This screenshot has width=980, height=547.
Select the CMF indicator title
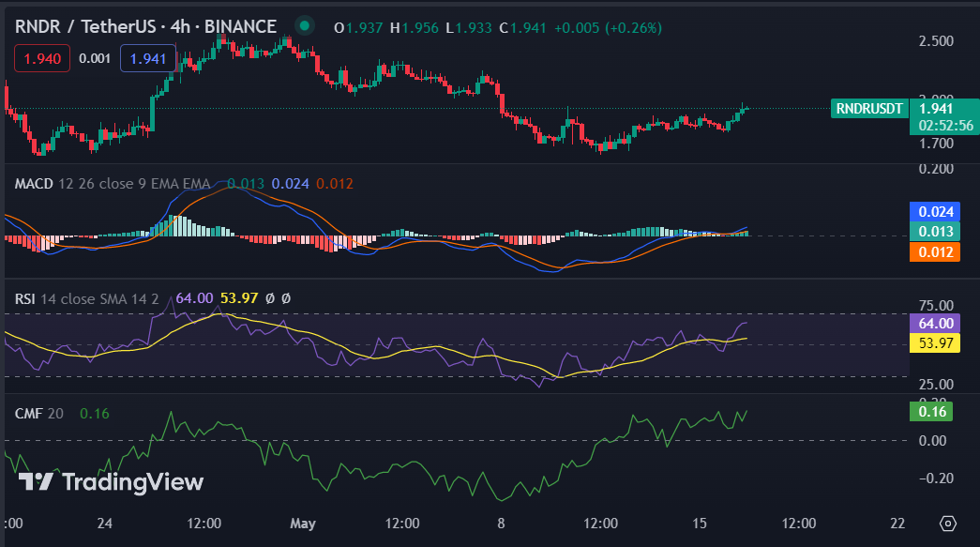(x=27, y=412)
